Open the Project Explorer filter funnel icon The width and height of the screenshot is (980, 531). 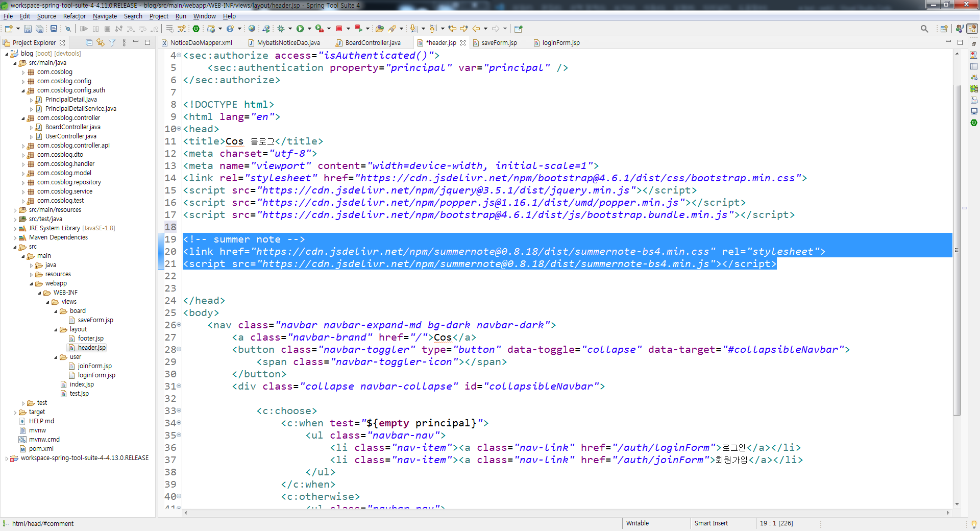click(x=112, y=42)
